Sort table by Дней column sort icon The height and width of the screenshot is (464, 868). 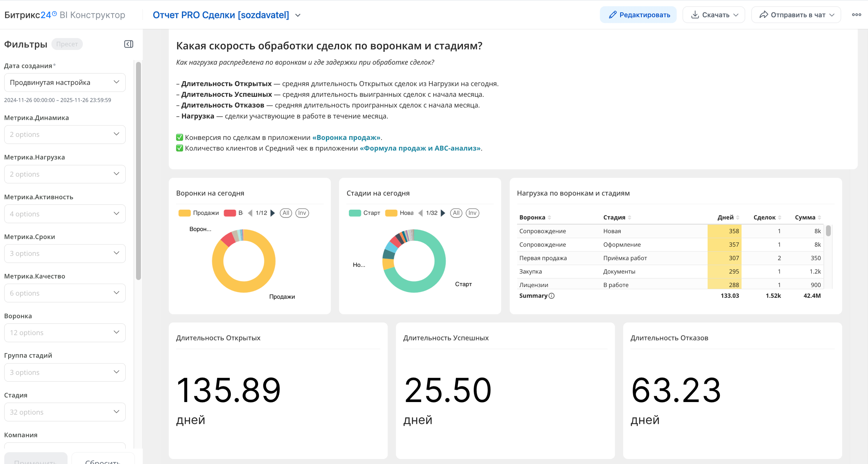[738, 218]
